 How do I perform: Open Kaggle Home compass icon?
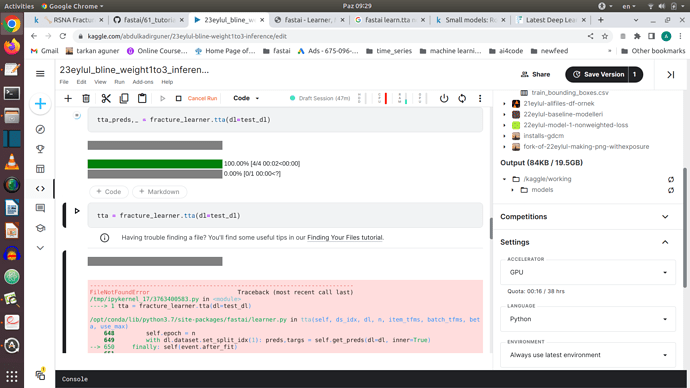click(x=40, y=129)
